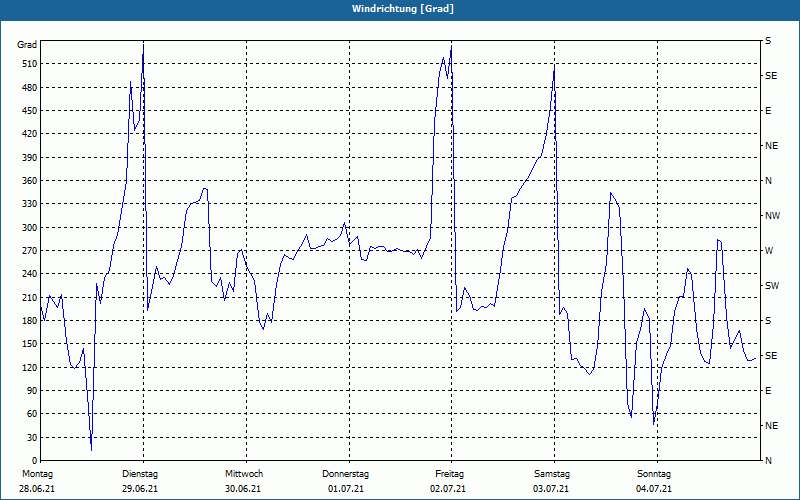The width and height of the screenshot is (800, 500).
Task: Select the 'Dienstag' day label
Action: 140,474
